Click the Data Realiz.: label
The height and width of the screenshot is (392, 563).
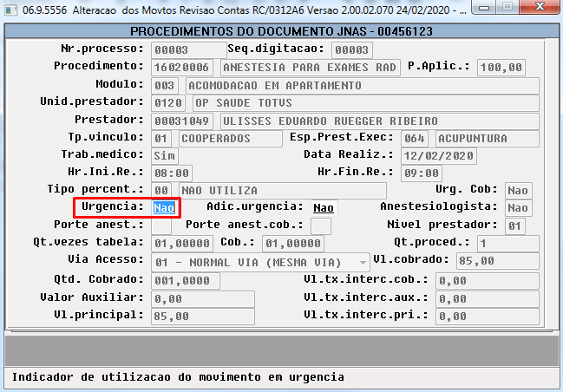(x=350, y=154)
